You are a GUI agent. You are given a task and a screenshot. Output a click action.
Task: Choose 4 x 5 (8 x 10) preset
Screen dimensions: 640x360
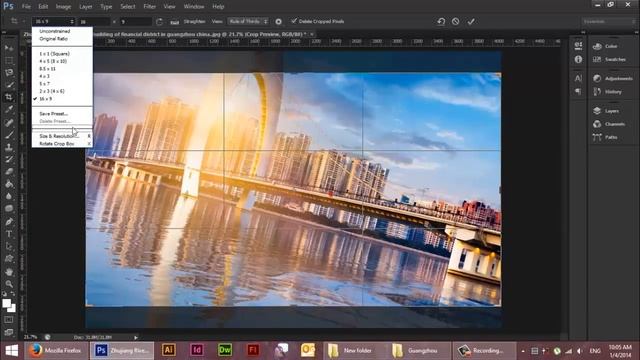click(53, 61)
